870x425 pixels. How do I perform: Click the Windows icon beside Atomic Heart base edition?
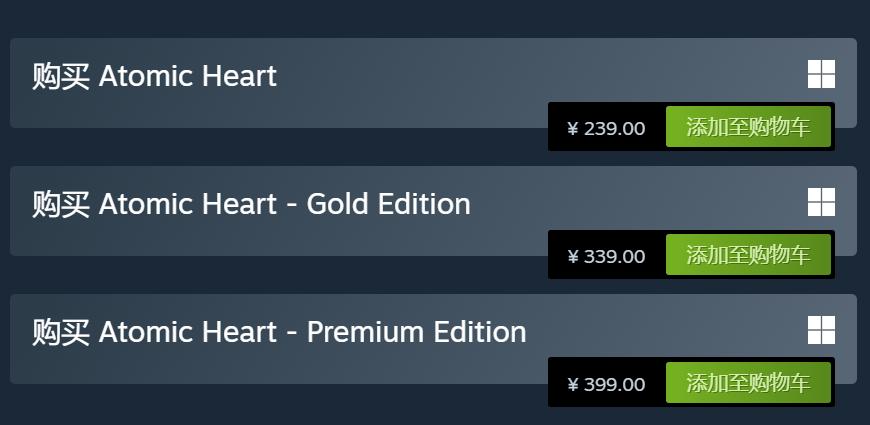821,74
